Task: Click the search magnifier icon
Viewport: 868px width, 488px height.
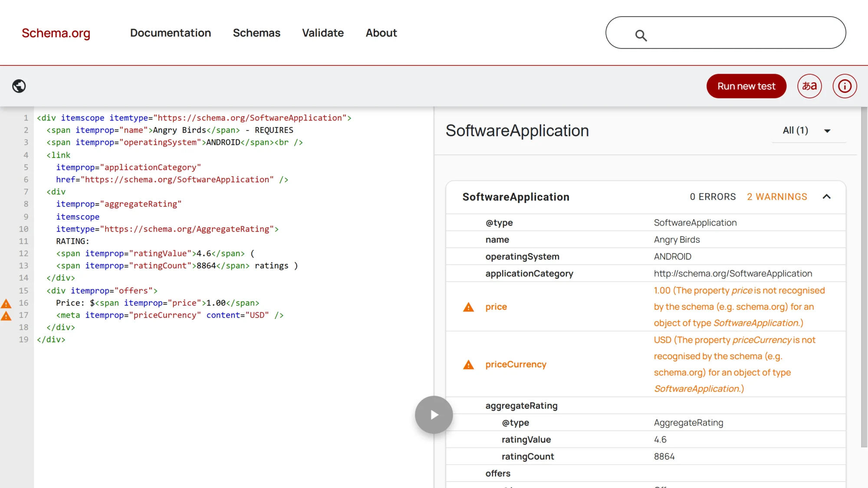Action: point(641,35)
